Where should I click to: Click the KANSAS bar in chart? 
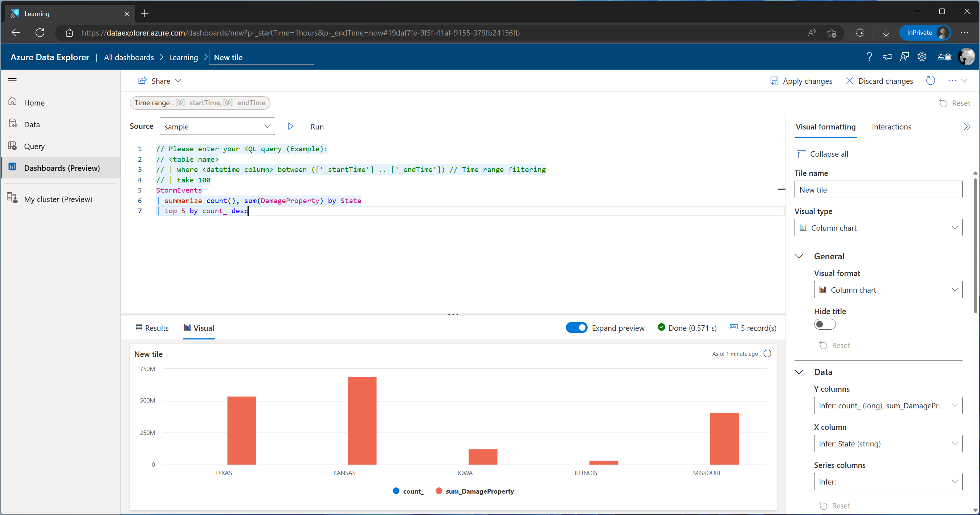362,420
